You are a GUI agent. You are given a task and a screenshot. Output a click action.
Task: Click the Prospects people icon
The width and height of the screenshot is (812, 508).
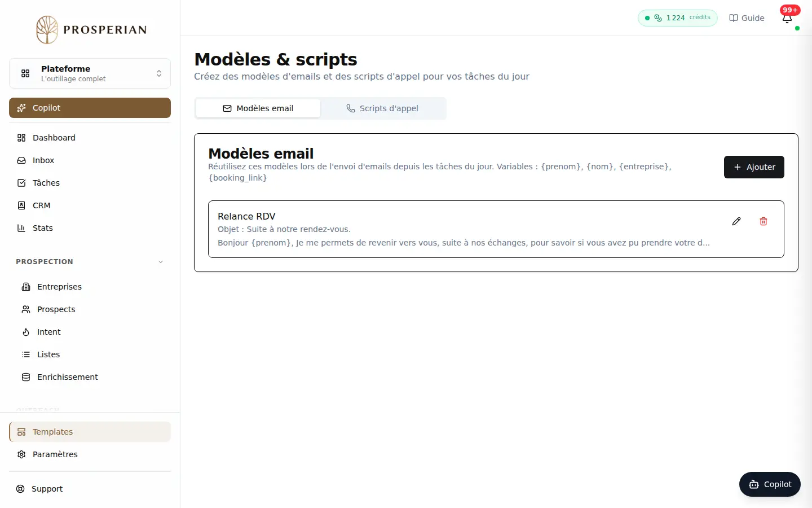(x=26, y=309)
